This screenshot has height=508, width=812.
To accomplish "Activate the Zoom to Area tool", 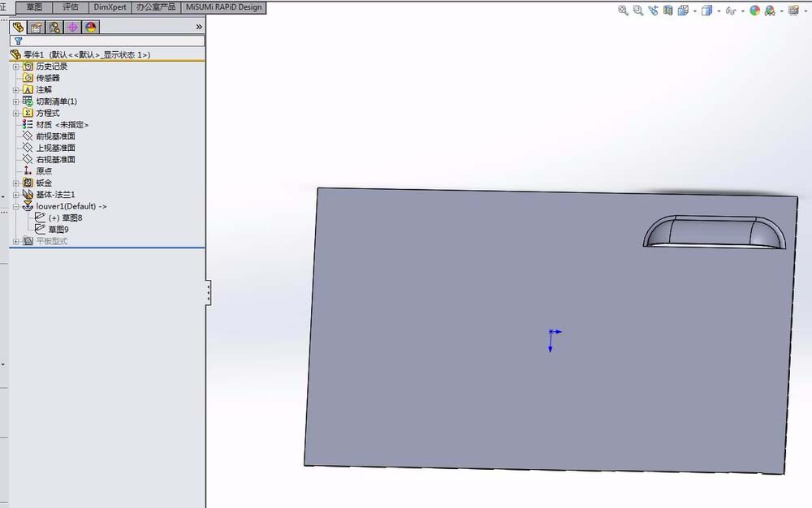I will (x=638, y=11).
